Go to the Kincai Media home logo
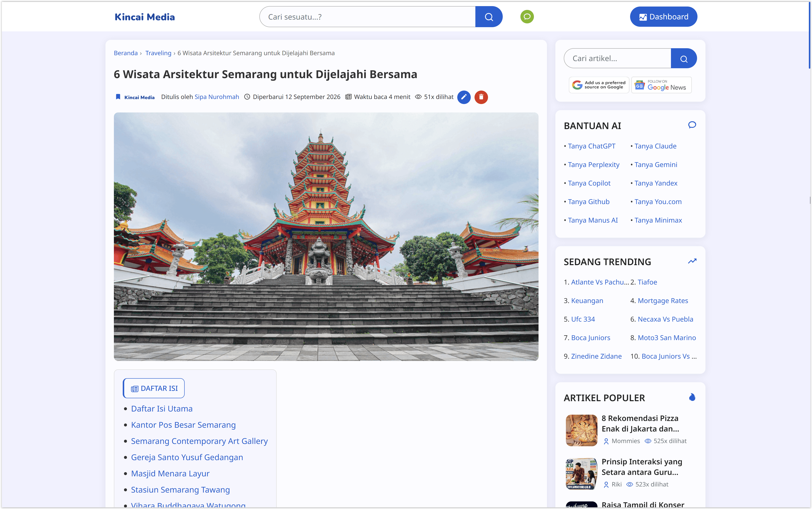Screen dimensions: 812x509 [145, 17]
